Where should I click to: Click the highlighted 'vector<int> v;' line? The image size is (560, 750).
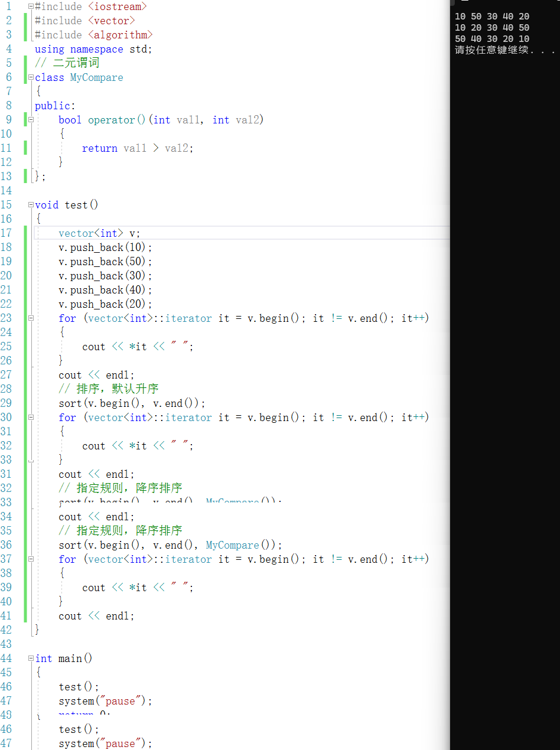(x=99, y=233)
